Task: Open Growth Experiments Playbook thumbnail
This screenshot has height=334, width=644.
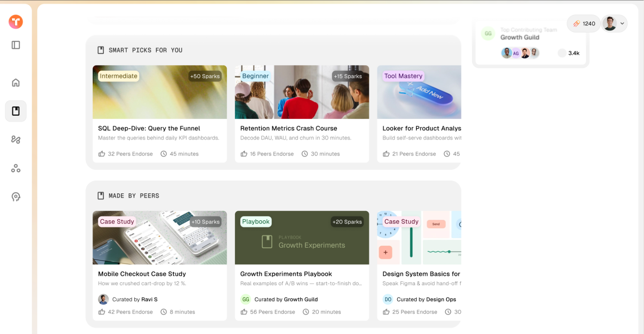Action: coord(302,238)
